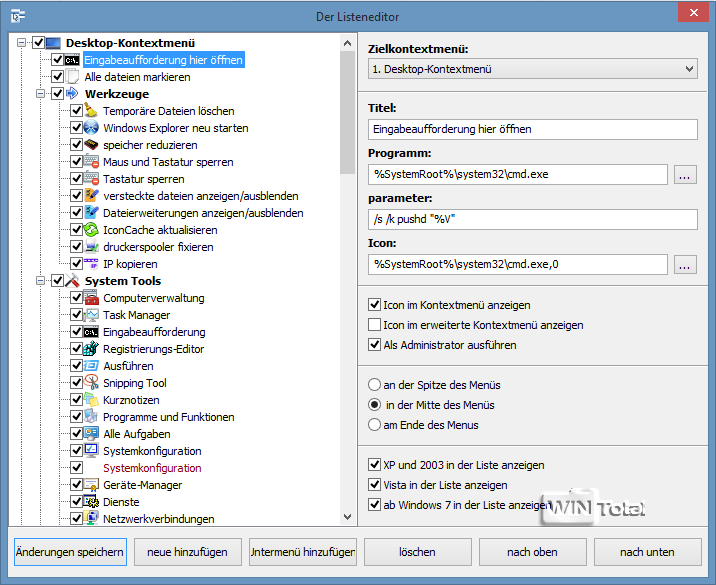Click the printer icon for druckerspooler fixieren
Image resolution: width=716 pixels, height=585 pixels.
[91, 247]
